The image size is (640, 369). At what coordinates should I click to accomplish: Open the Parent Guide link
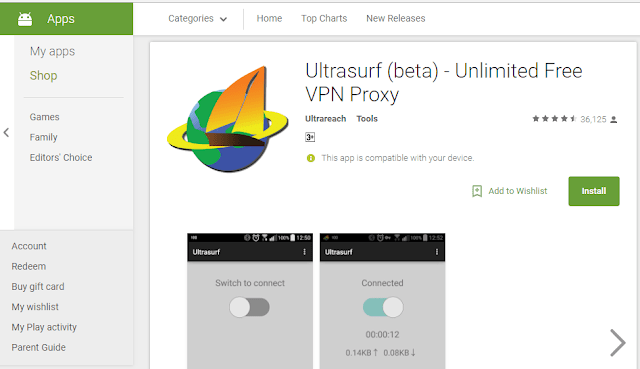tap(38, 347)
